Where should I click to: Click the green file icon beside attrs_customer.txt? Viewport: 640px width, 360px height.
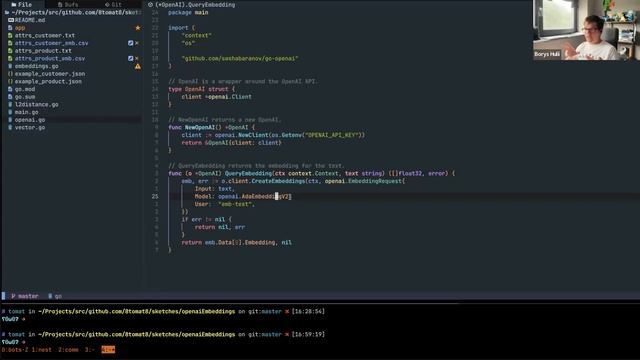(10, 36)
